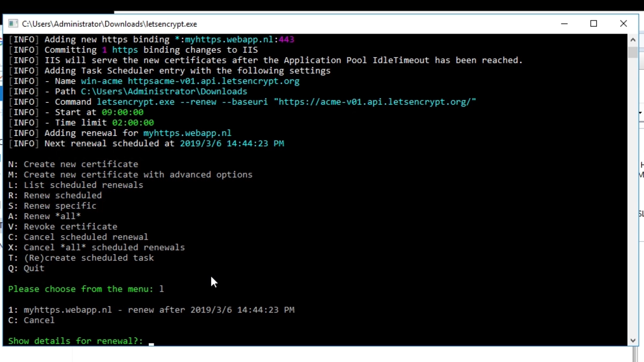Click the 'V: Revoke certificate' menu line
The width and height of the screenshot is (644, 362).
pos(63,227)
